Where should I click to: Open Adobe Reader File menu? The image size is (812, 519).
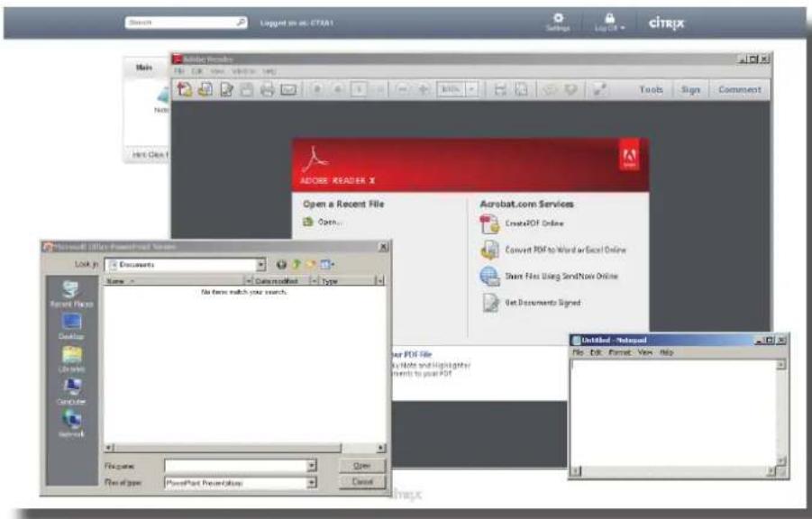[179, 71]
